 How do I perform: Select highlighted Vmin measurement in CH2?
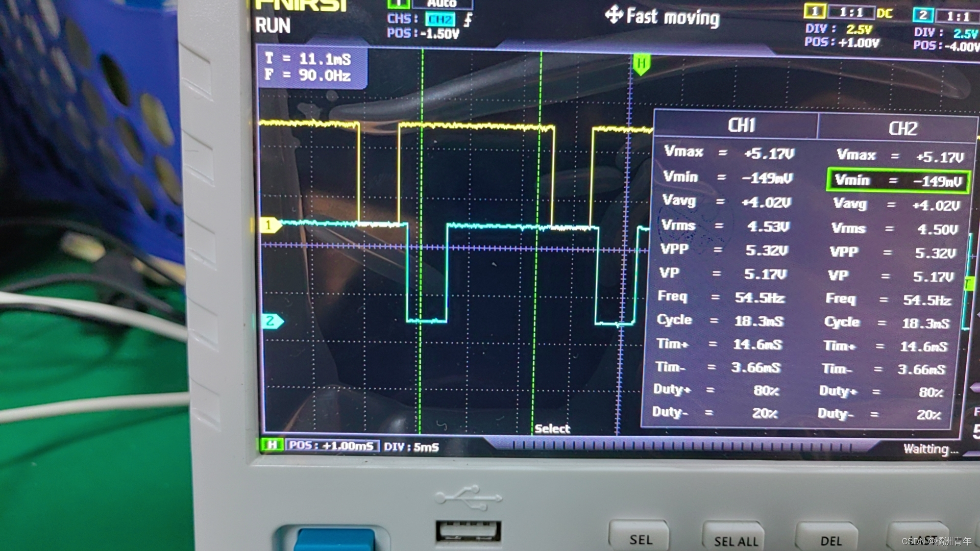(x=897, y=181)
